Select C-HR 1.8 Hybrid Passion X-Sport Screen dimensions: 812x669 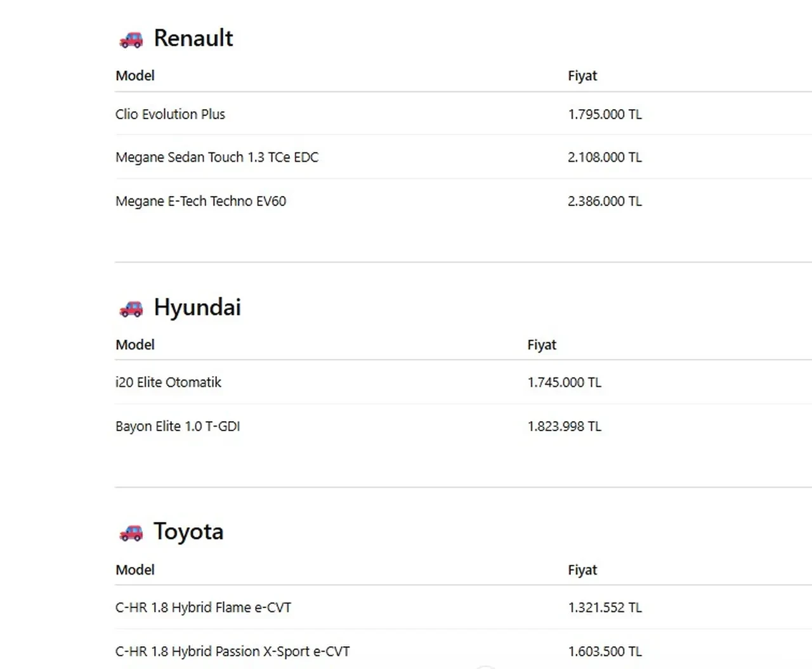pyautogui.click(x=232, y=651)
